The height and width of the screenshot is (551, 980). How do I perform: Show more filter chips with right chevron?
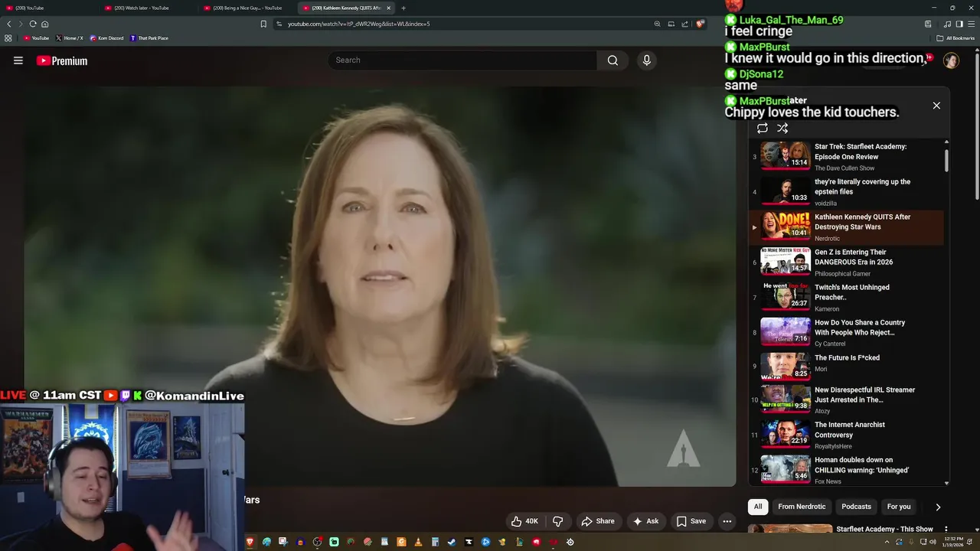coord(938,507)
